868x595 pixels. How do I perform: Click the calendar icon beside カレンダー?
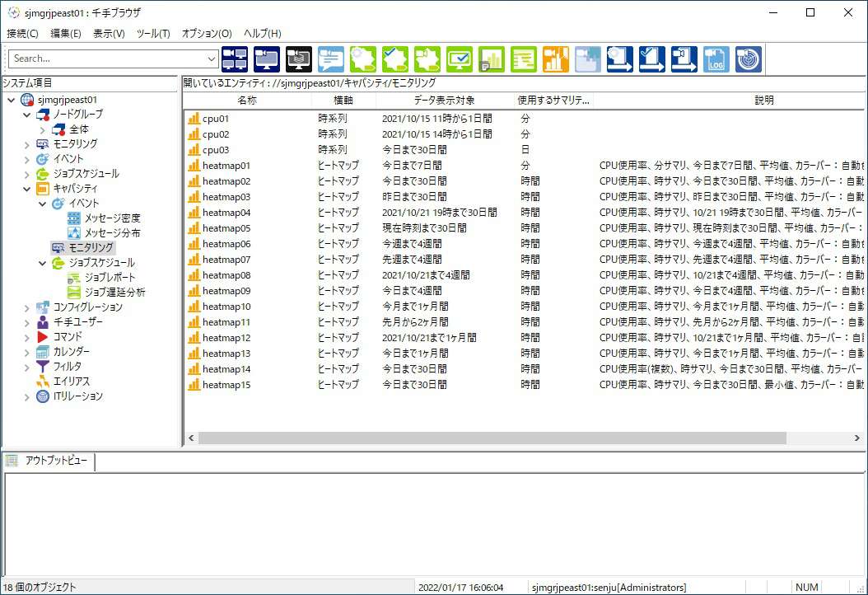click(x=43, y=352)
